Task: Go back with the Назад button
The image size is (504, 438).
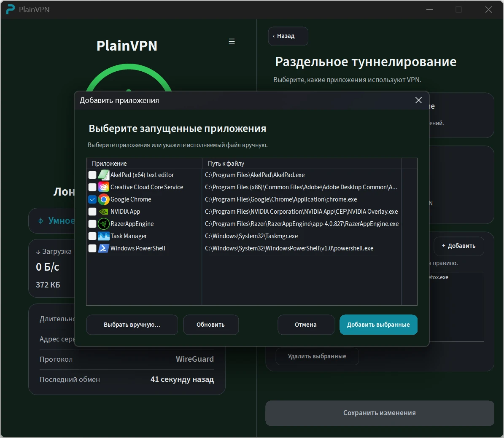Action: click(x=288, y=36)
